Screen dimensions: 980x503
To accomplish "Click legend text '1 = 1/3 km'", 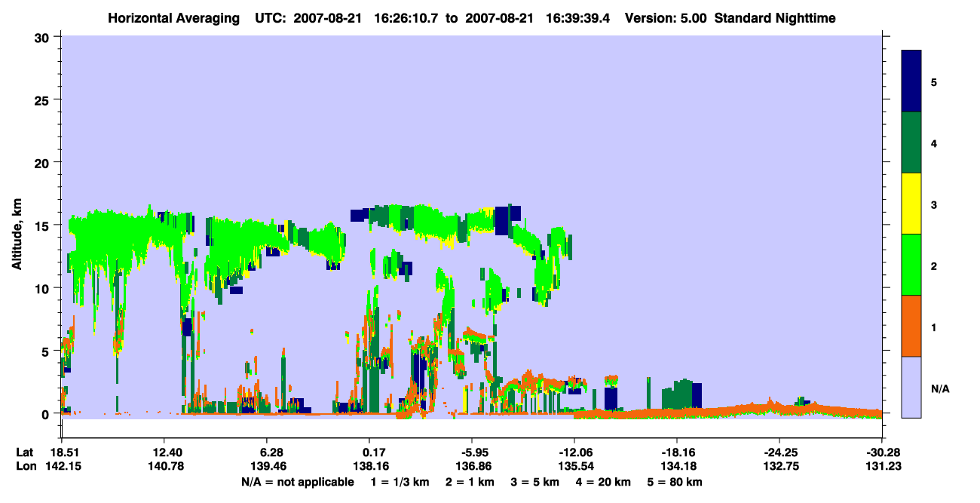I will click(x=400, y=482).
